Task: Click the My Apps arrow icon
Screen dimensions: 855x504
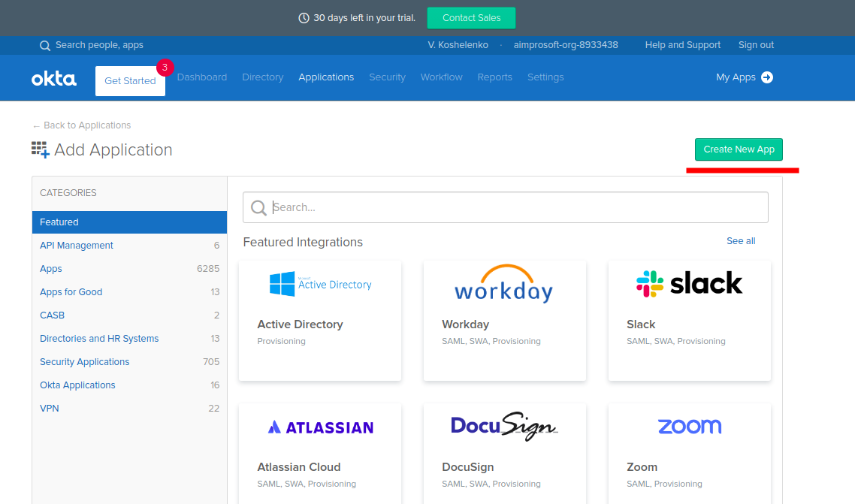Action: tap(766, 77)
